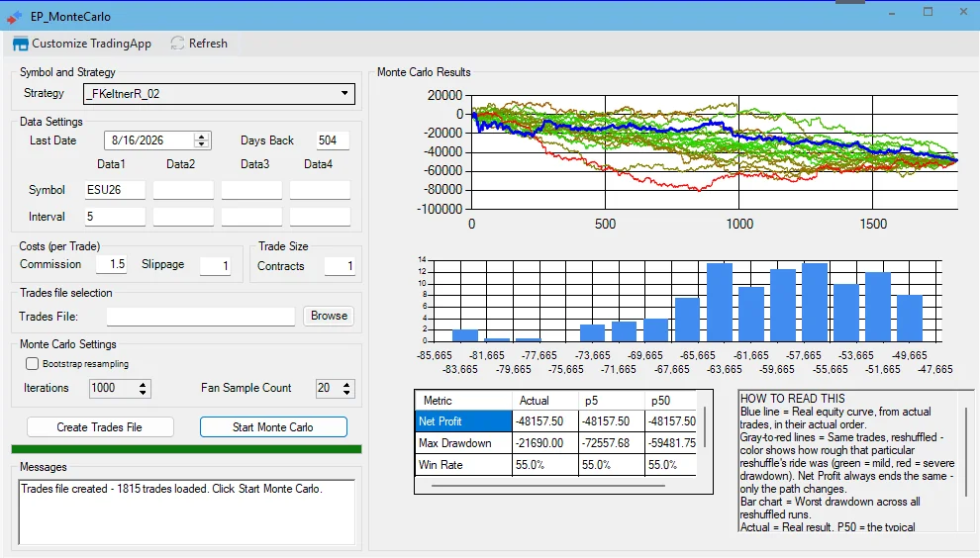Decrease Last Date with down arrow

click(x=201, y=144)
